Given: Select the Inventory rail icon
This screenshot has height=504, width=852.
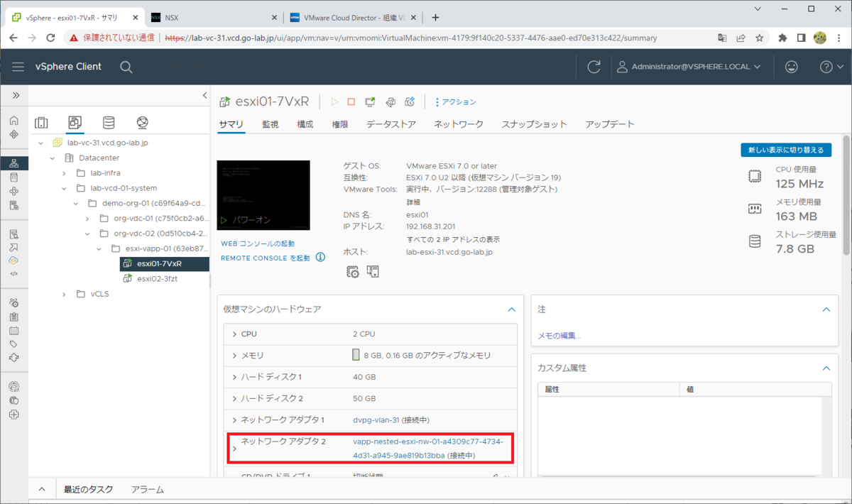Looking at the screenshot, I should [x=14, y=163].
